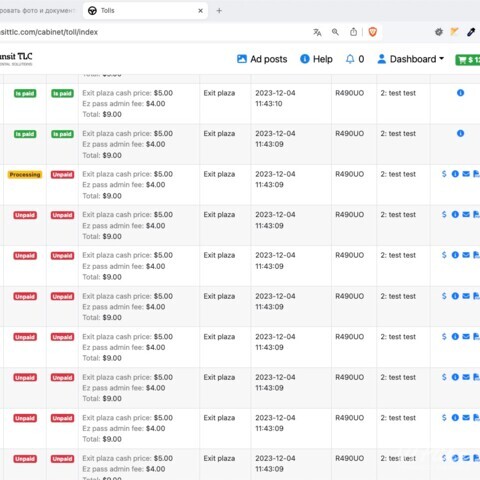Open the green shopping cart balance button
480x480 pixels.
(468, 60)
